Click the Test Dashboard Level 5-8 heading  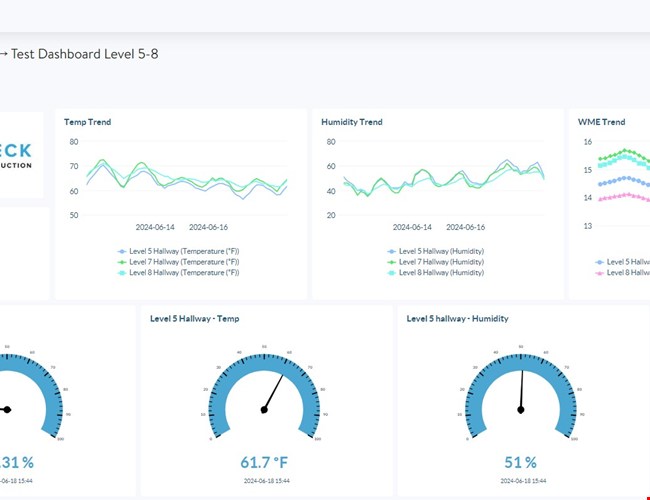(85, 54)
